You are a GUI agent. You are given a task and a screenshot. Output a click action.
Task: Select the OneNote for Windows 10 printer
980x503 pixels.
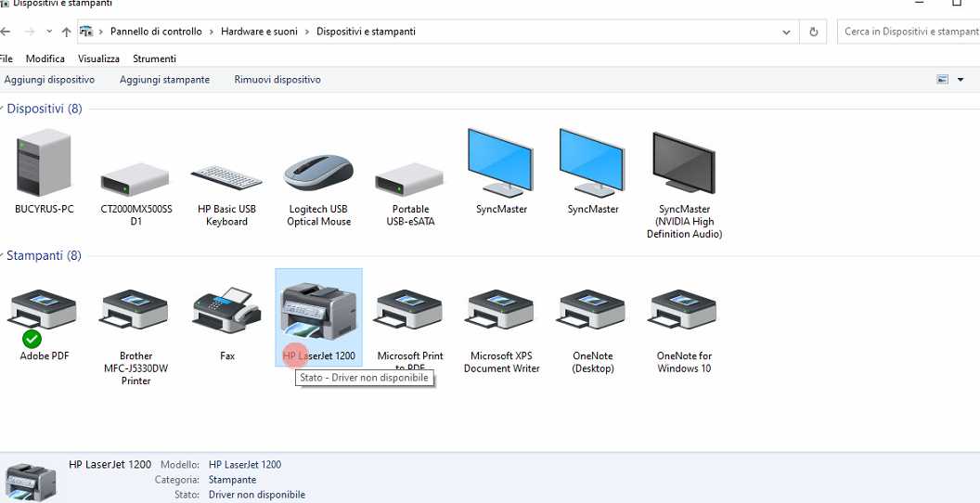684,310
